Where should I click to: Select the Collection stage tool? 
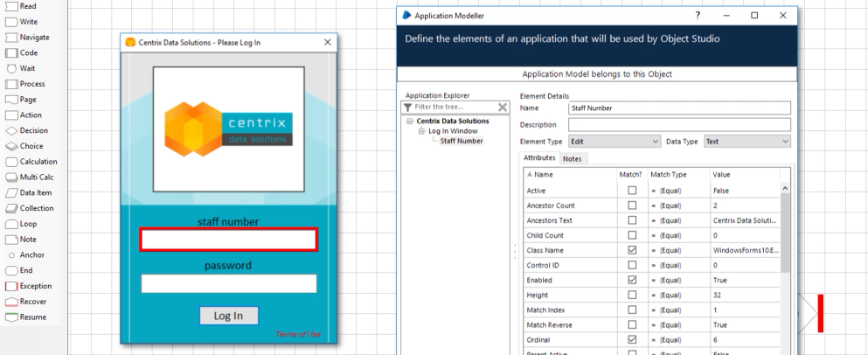tap(30, 208)
